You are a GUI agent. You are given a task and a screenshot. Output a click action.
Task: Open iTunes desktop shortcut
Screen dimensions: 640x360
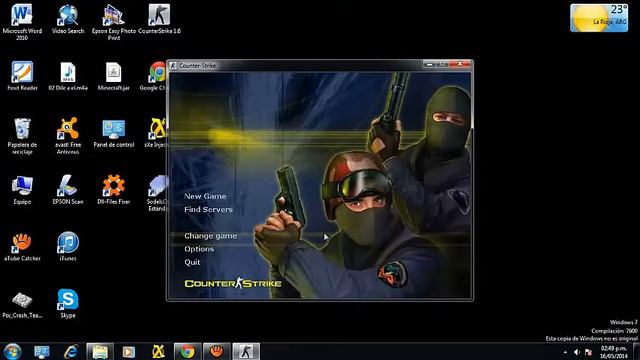point(68,247)
